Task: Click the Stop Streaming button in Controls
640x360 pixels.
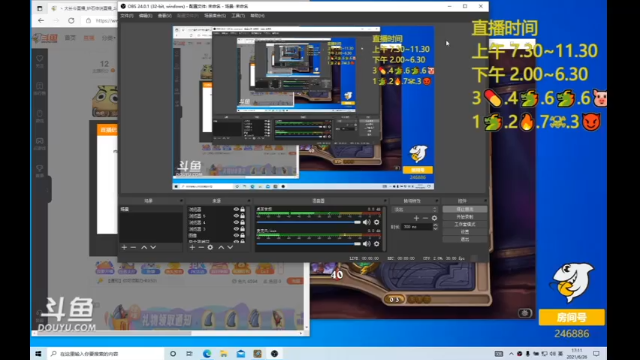Action: point(464,209)
